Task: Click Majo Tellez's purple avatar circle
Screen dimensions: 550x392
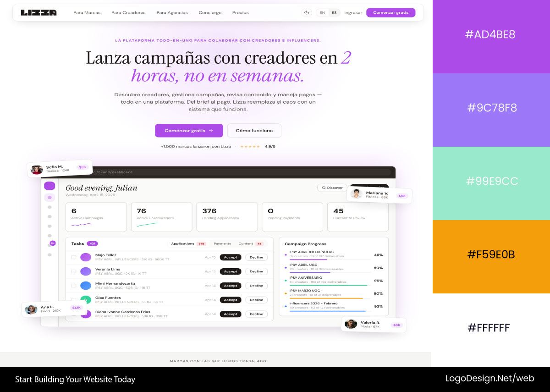Action: pyautogui.click(x=86, y=257)
